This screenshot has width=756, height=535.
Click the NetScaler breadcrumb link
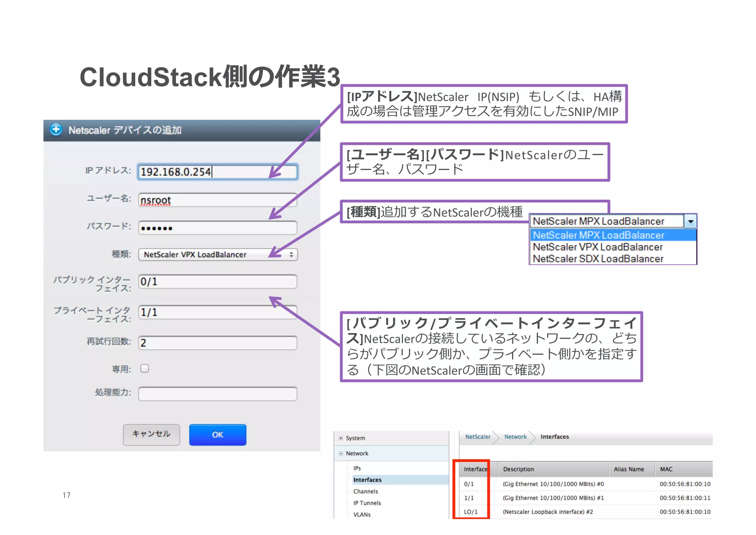478,437
